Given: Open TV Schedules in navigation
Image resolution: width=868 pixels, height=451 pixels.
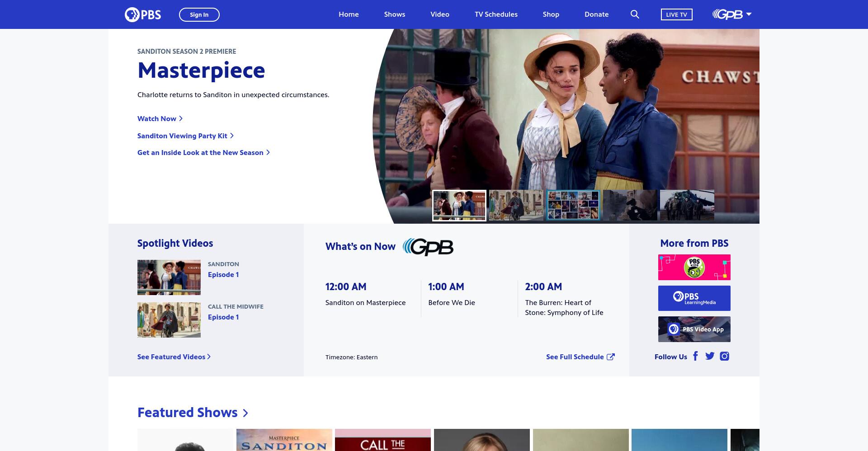Looking at the screenshot, I should coord(496,14).
